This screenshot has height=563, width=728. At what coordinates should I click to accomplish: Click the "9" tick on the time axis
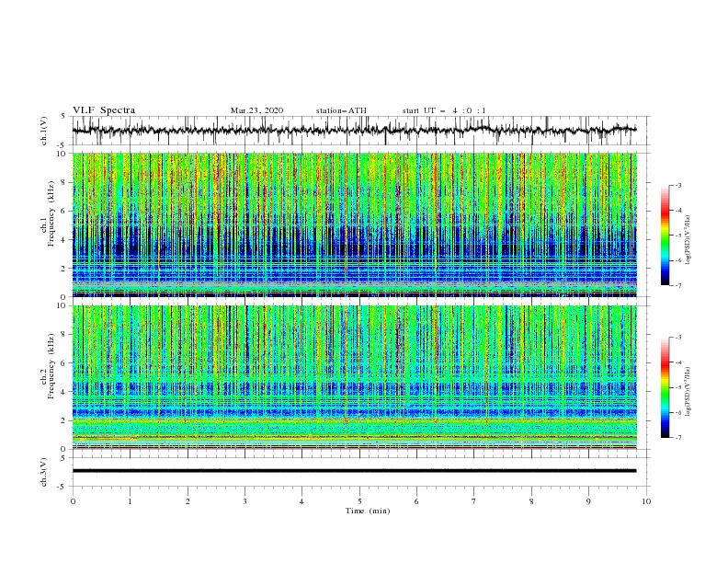(588, 501)
